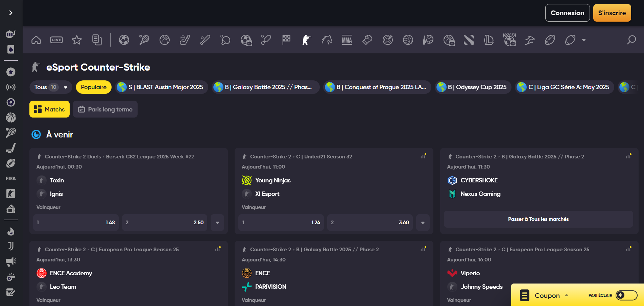Filter by B | Galaxy Battle 2025 chip
Screen dimensions: 644x306
point(265,87)
